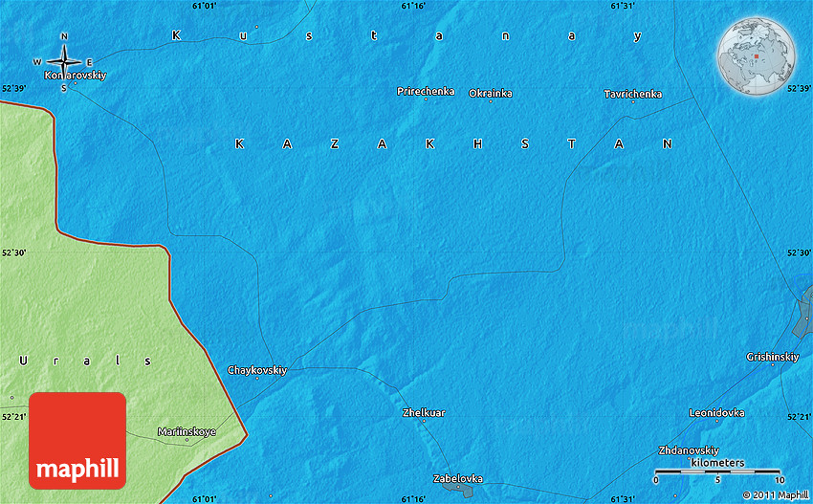Screen dimensions: 813x504
Task: Click the top 61°31' longitude label
Action: 623,6
